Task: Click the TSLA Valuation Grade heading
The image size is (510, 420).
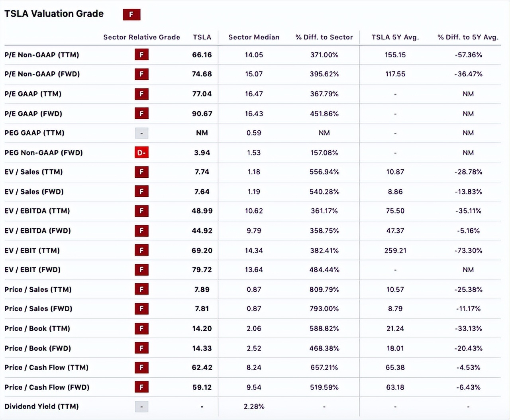Action: [54, 14]
